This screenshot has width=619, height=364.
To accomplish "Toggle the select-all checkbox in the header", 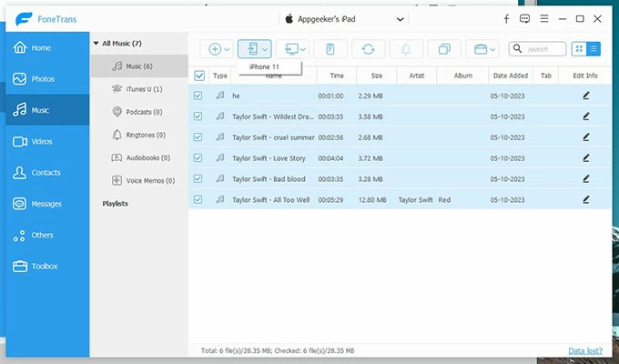I will [x=199, y=76].
